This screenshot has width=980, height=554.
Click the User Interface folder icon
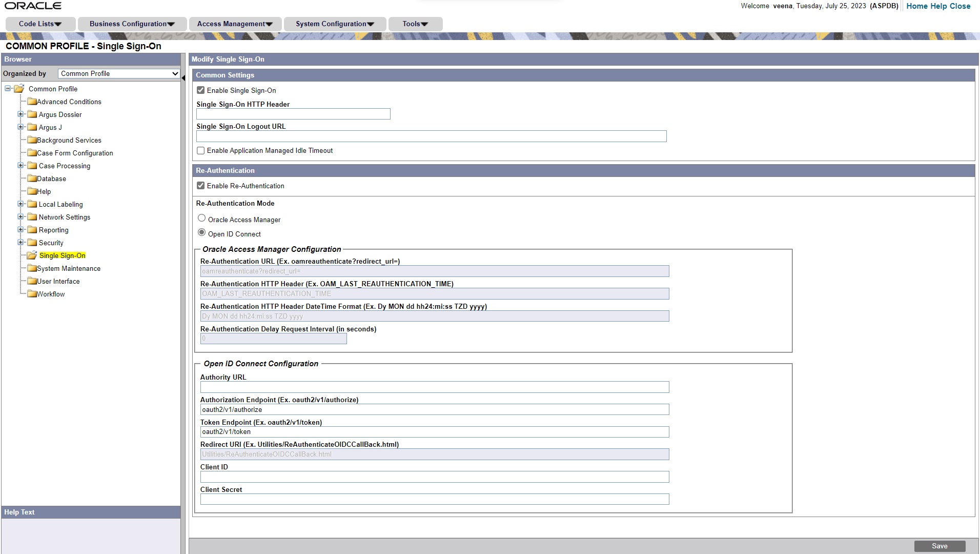tap(32, 281)
